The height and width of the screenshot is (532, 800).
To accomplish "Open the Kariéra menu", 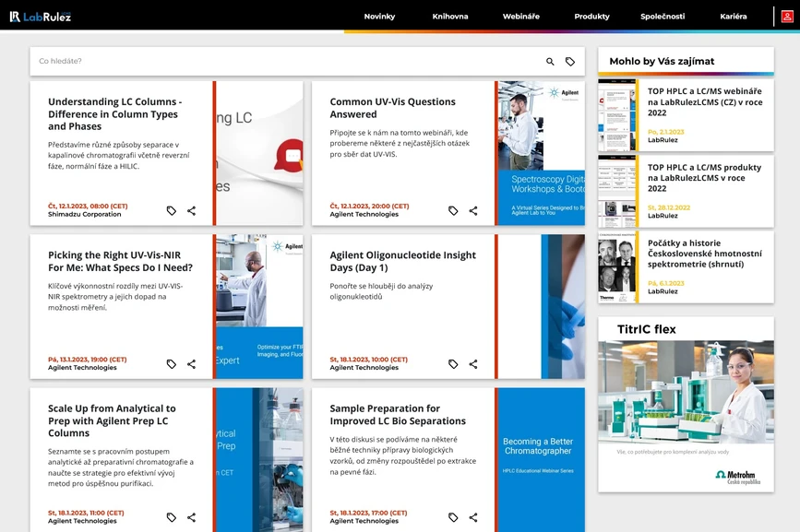I will click(x=734, y=17).
